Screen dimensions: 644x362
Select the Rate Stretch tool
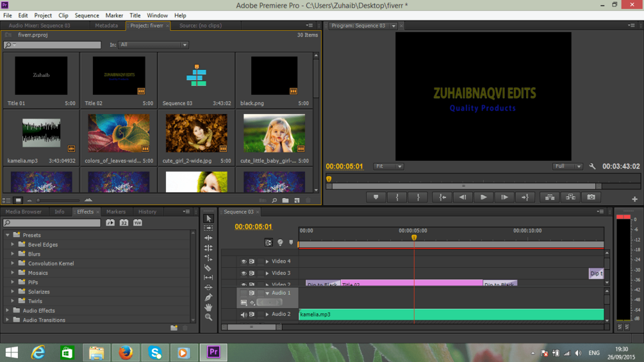(x=209, y=258)
